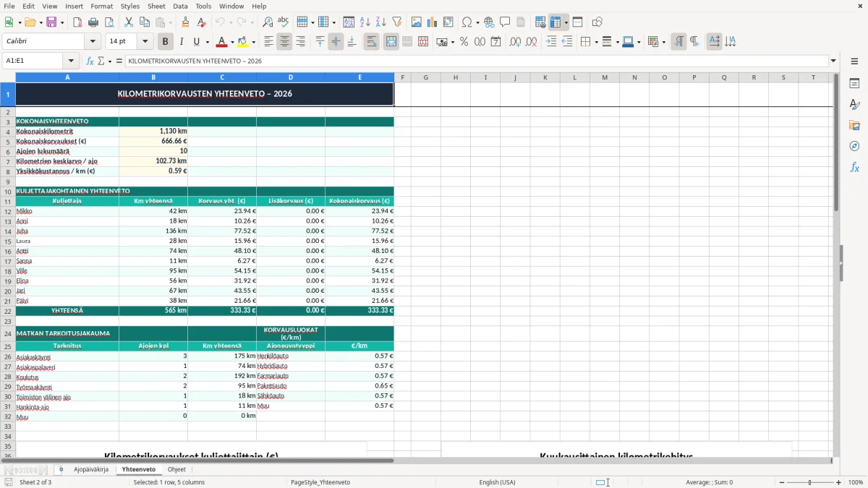This screenshot has height=488, width=868.
Task: Open currency format dropdown arrow
Action: coord(452,42)
